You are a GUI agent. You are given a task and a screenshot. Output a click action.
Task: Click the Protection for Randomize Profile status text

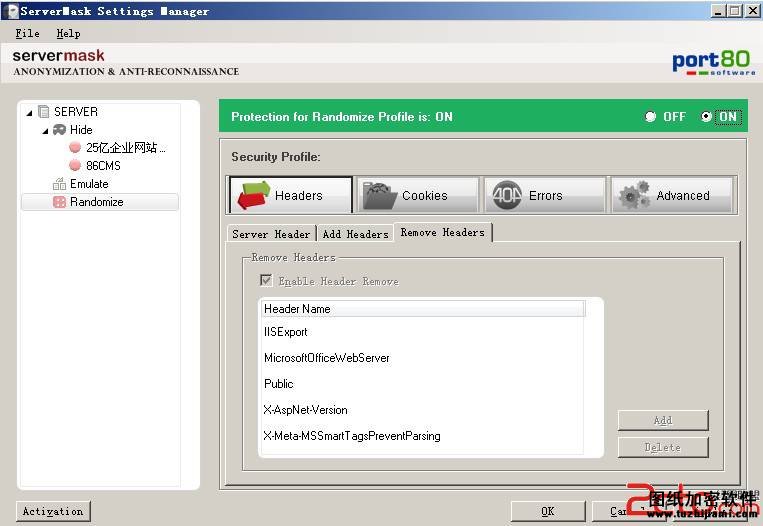[x=342, y=117]
